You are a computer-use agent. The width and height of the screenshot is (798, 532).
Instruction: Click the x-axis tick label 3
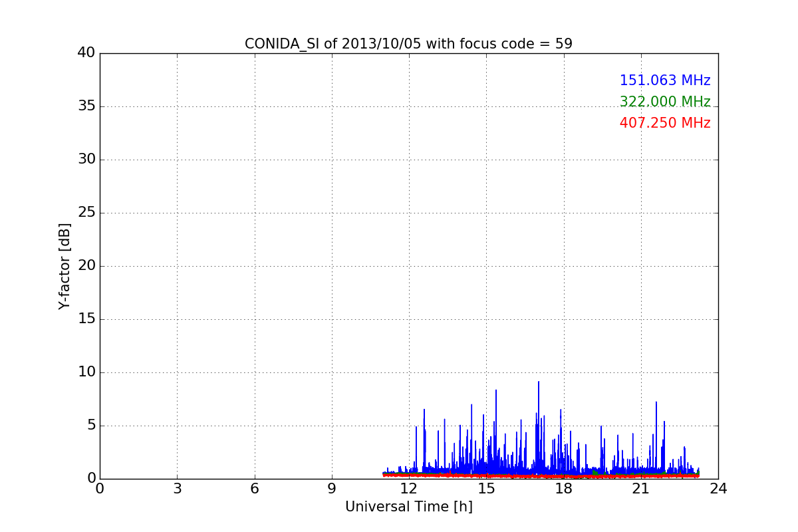[177, 489]
